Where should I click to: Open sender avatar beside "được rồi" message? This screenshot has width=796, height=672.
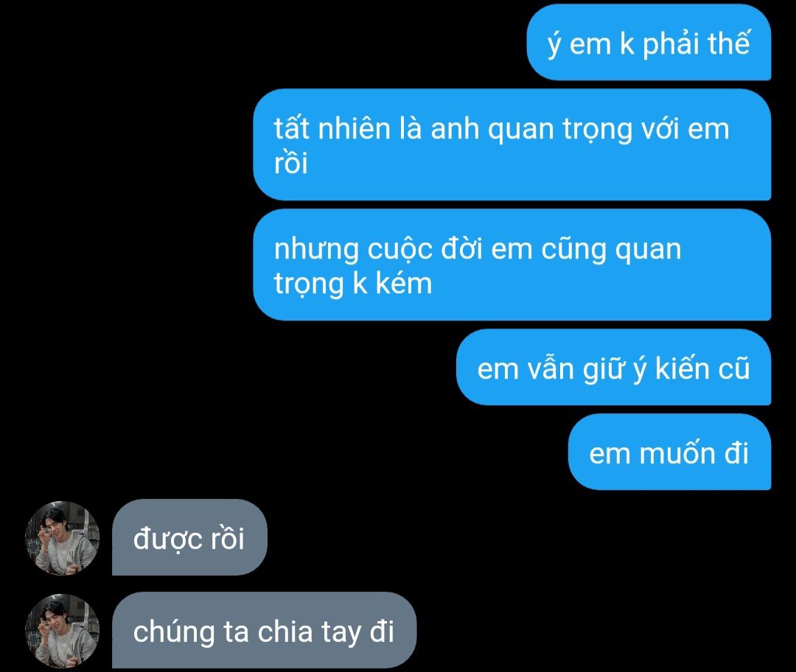tap(62, 538)
